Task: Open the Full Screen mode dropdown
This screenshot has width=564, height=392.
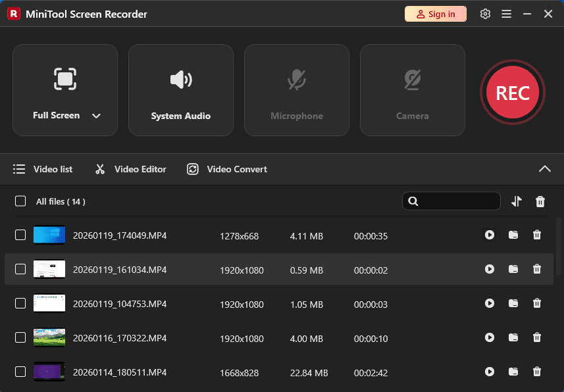Action: (x=96, y=115)
